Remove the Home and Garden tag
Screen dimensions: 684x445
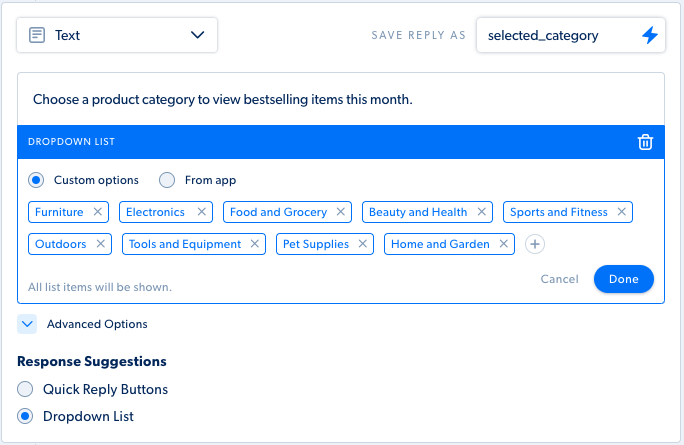coord(503,243)
